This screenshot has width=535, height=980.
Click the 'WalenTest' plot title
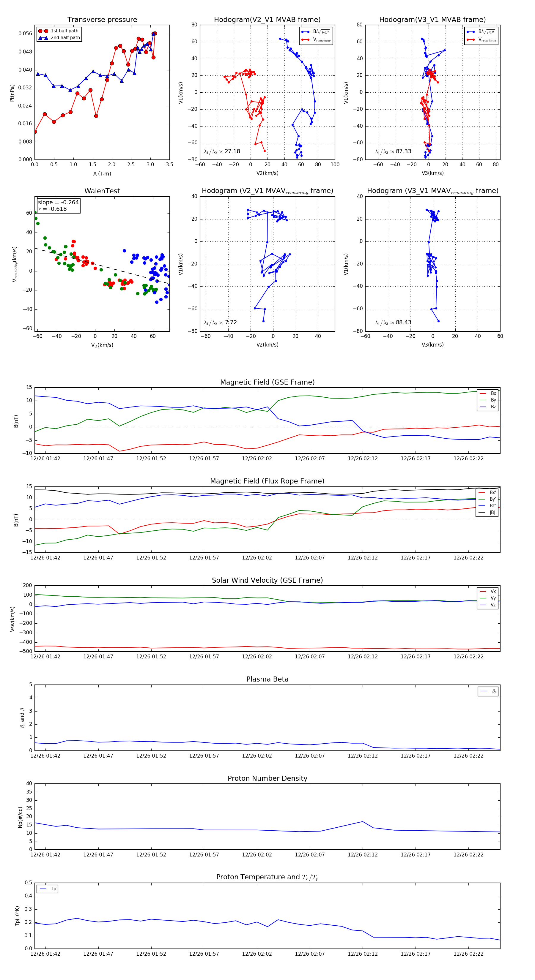click(102, 191)
